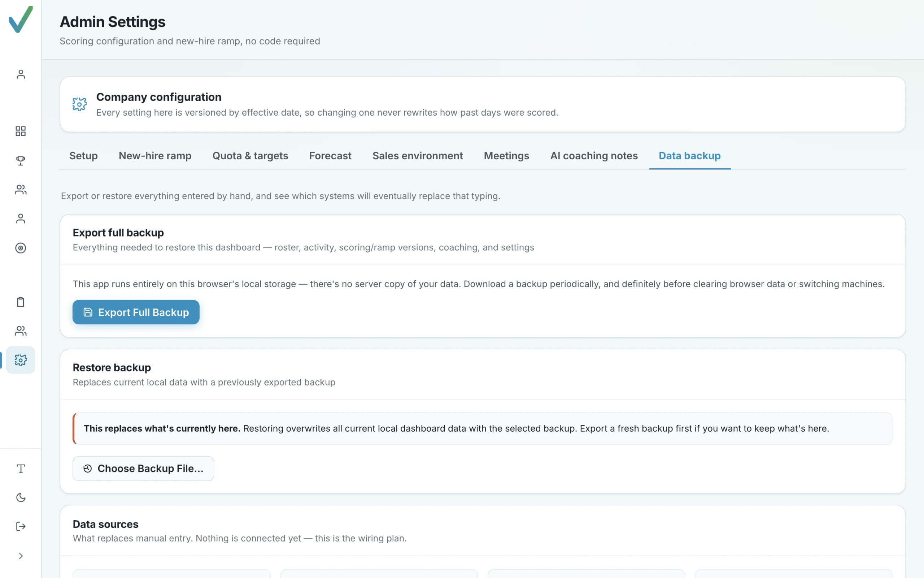Click the Data sources heading

coord(105,524)
